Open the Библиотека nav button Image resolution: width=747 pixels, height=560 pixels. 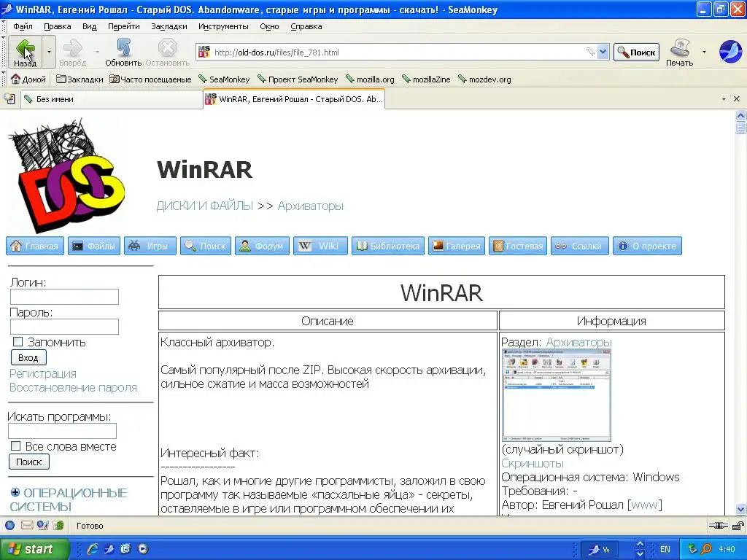(x=388, y=246)
